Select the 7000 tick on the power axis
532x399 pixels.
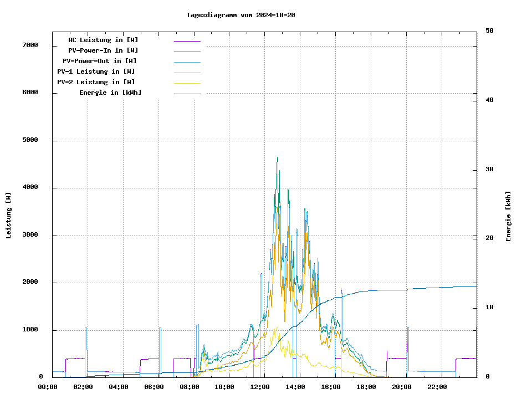30,45
